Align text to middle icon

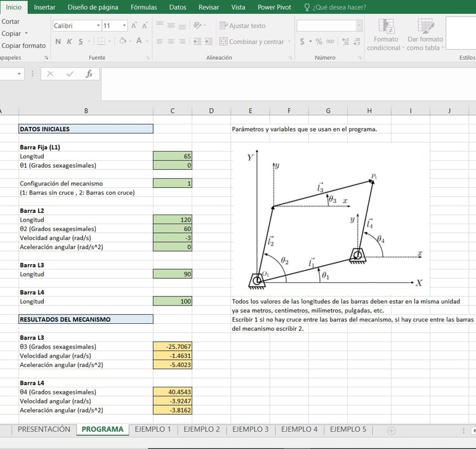[x=171, y=25]
